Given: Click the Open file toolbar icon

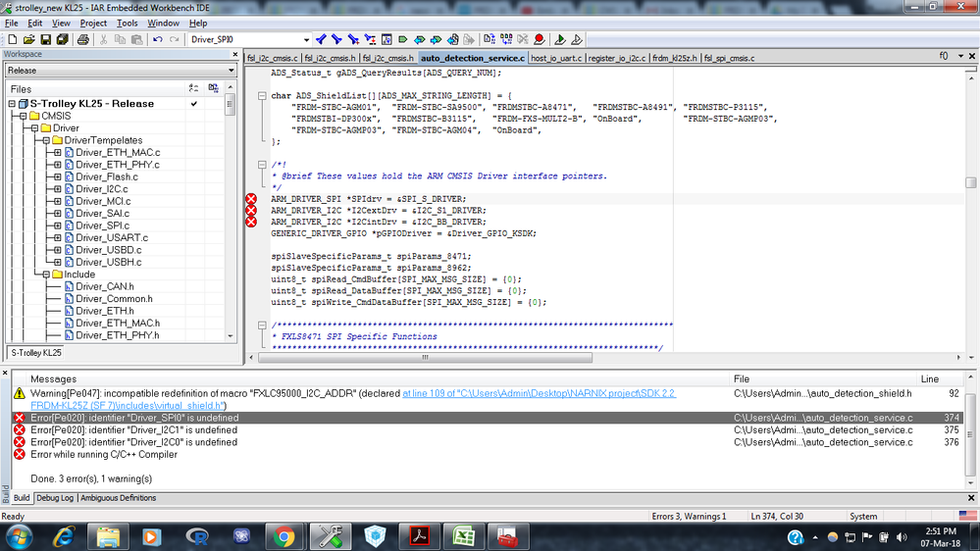Looking at the screenshot, I should click(28, 39).
